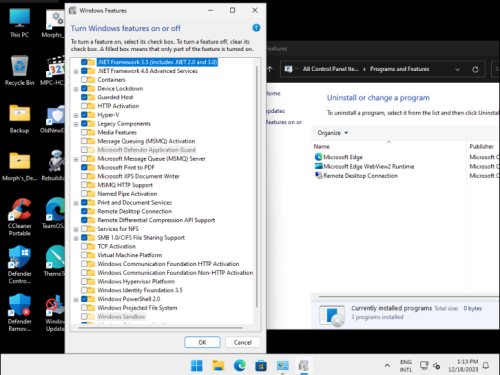500x375 pixels.
Task: Sort programs by the Name column header
Action: (321, 146)
